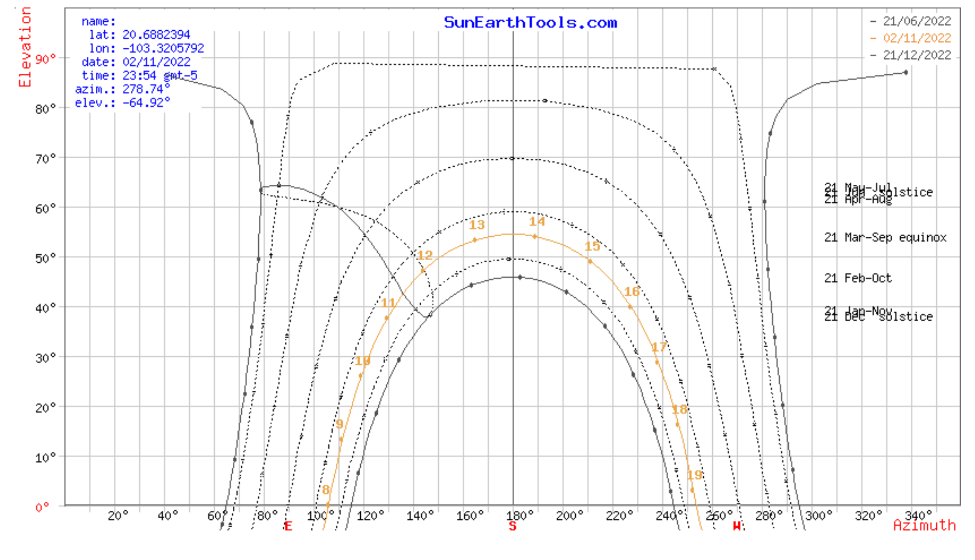Image resolution: width=975 pixels, height=560 pixels.
Task: Click the 90° elevation axis label
Action: click(46, 59)
